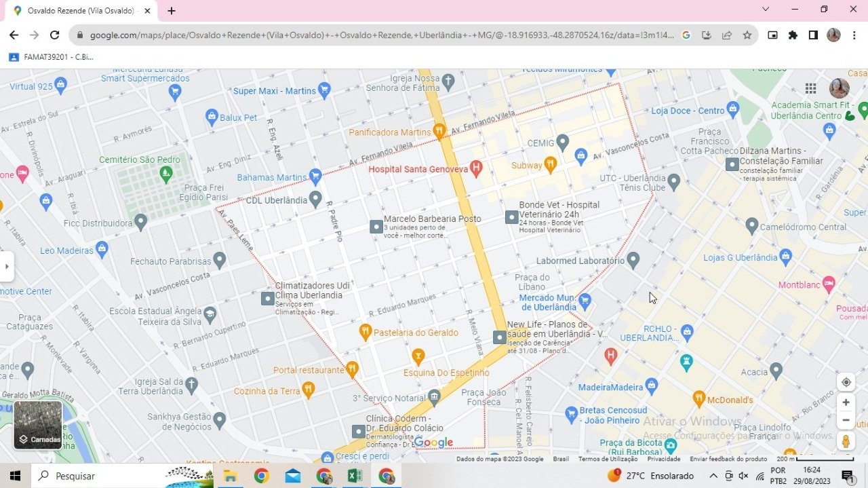The width and height of the screenshot is (868, 488).
Task: Click the UTC Uberlândia Tênis Clube pin
Action: coord(673,181)
